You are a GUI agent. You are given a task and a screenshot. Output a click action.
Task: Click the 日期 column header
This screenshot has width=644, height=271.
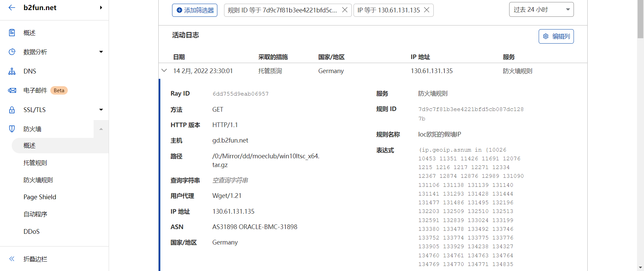click(179, 57)
